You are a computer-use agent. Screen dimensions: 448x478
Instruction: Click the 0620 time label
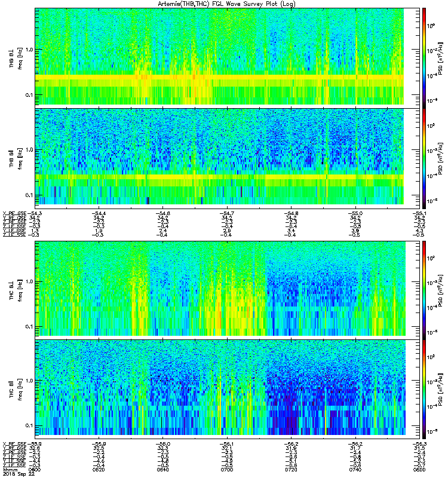coord(99,470)
